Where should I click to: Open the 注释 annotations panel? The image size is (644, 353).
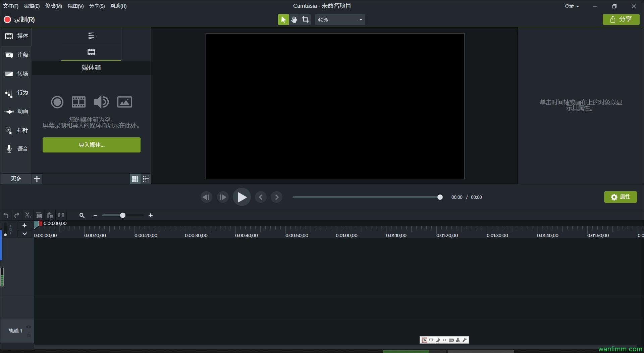click(16, 55)
